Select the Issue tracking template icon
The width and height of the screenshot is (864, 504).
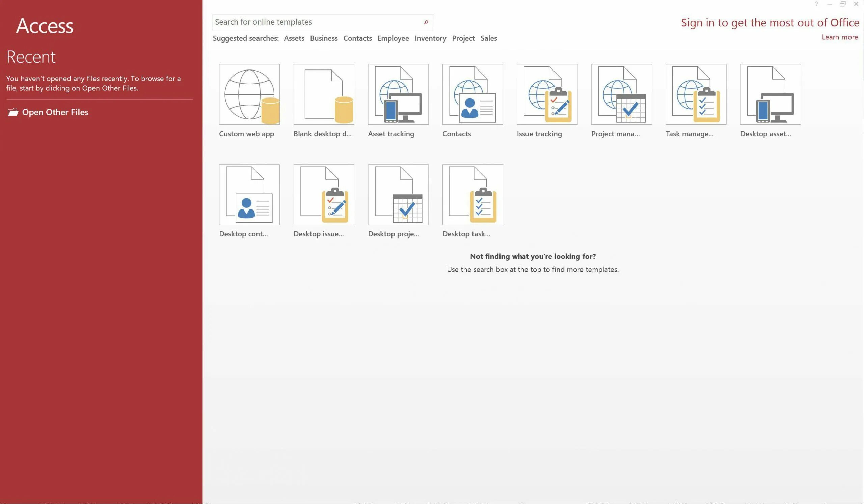point(547,94)
